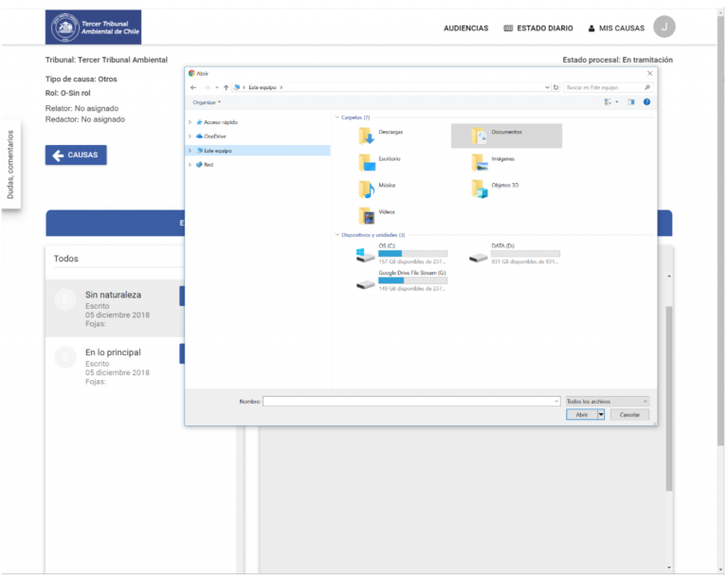Refresh the current folder location

(x=555, y=87)
